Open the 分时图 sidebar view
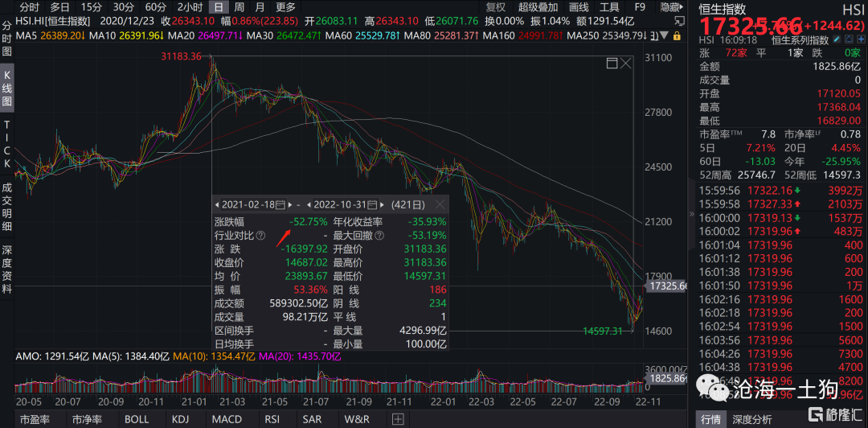 [x=6, y=40]
